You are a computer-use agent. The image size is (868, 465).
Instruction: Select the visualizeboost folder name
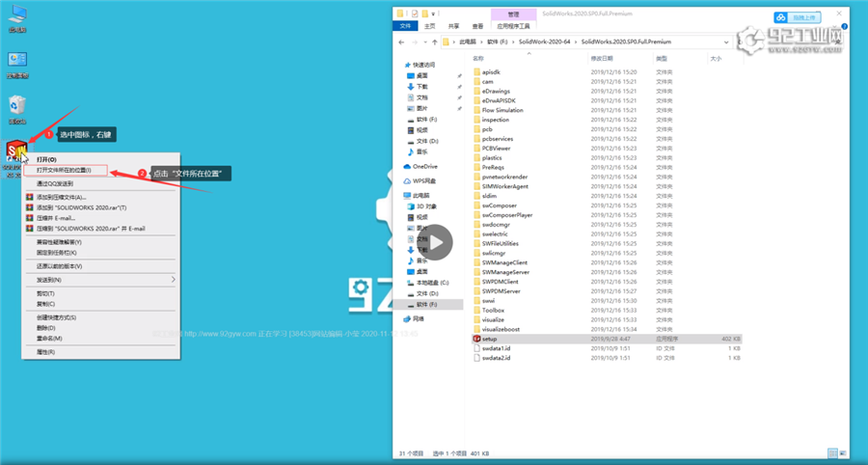(501, 329)
